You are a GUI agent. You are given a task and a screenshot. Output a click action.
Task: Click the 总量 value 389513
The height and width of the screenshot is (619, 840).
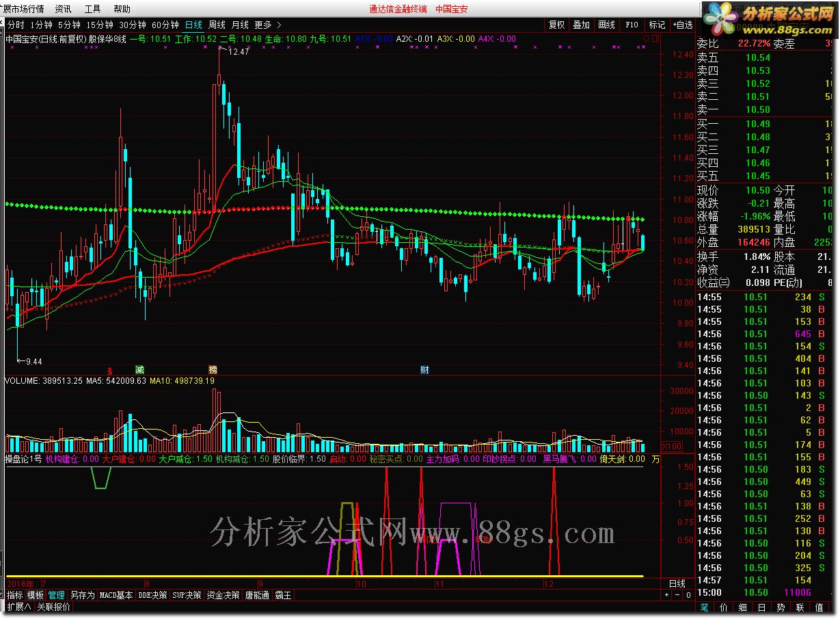753,229
